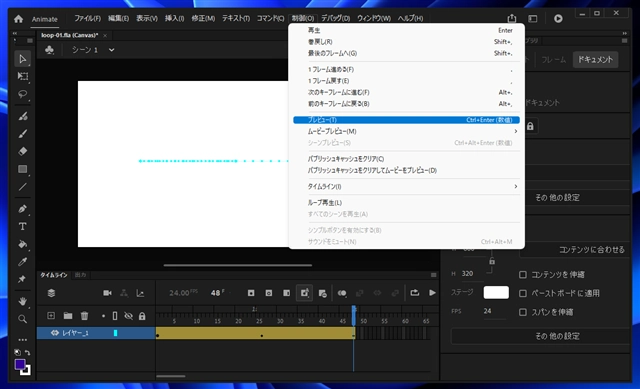Select the Eraser tool
This screenshot has width=640, height=389.
[x=23, y=151]
